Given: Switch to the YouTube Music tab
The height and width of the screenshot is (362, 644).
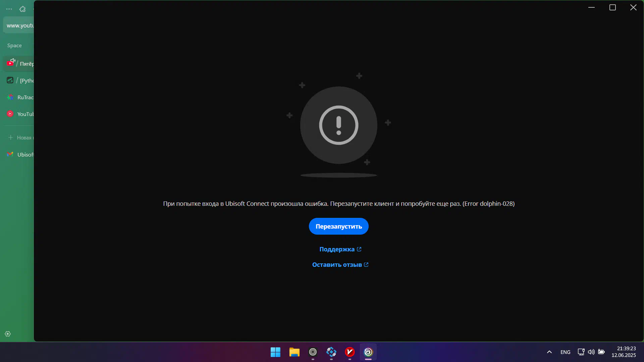Looking at the screenshot, I should [x=19, y=114].
